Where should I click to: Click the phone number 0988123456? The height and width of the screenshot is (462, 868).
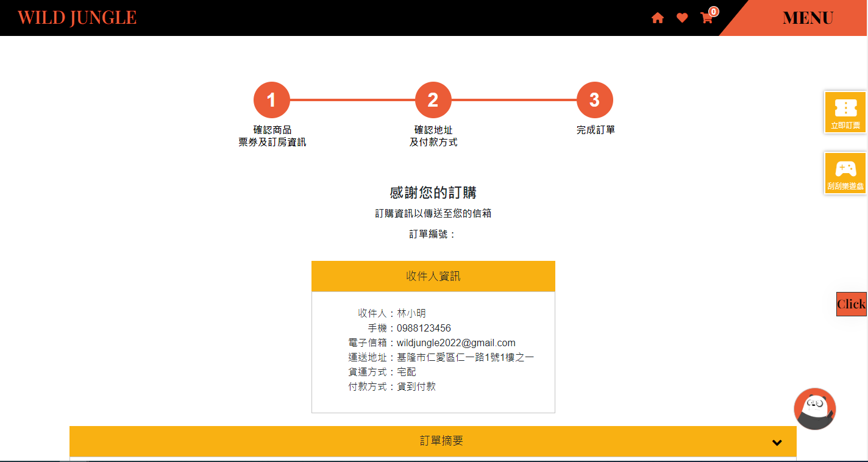coord(424,328)
